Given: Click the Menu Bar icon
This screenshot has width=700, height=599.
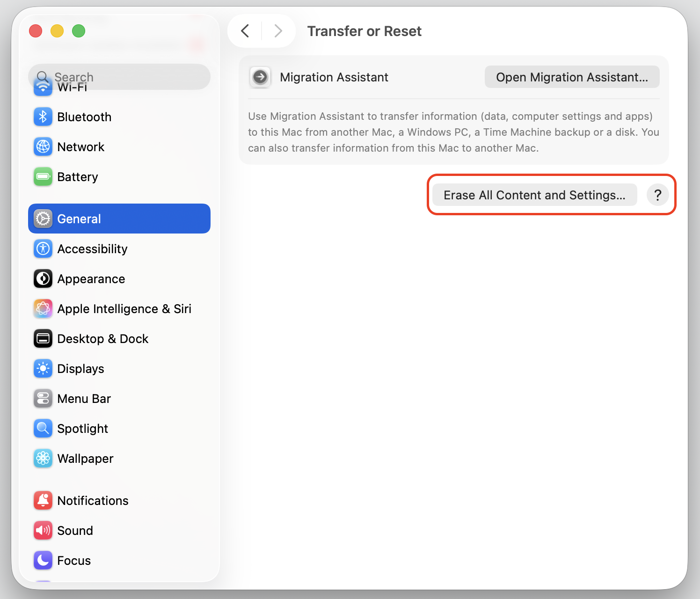Looking at the screenshot, I should 43,399.
